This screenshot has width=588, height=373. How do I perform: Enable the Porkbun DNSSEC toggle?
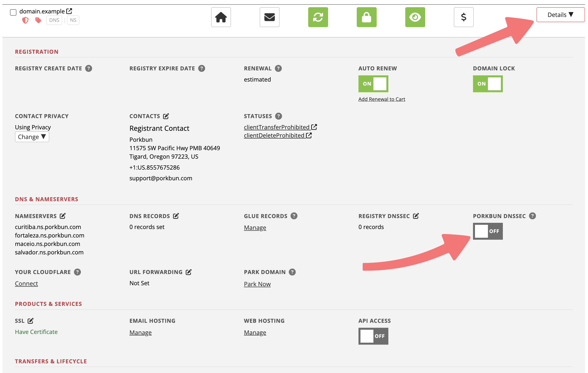point(488,231)
